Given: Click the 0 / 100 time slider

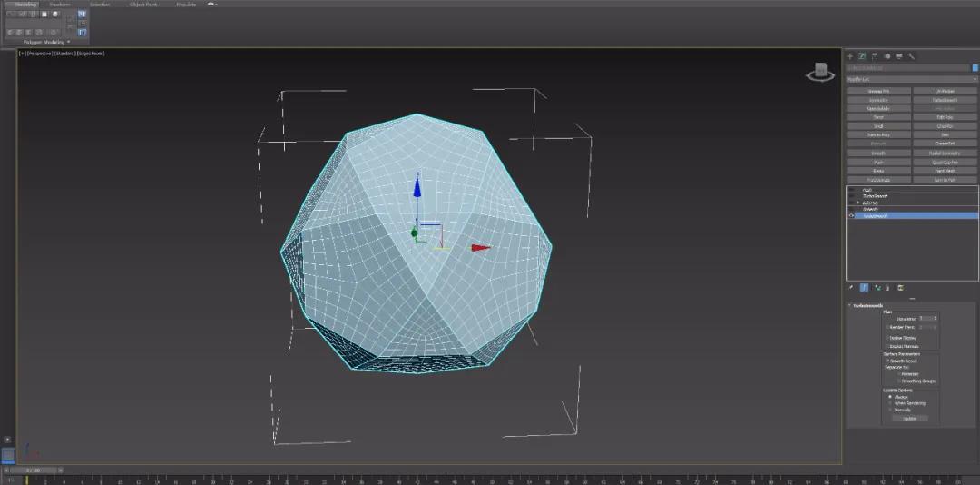Looking at the screenshot, I should click(34, 470).
